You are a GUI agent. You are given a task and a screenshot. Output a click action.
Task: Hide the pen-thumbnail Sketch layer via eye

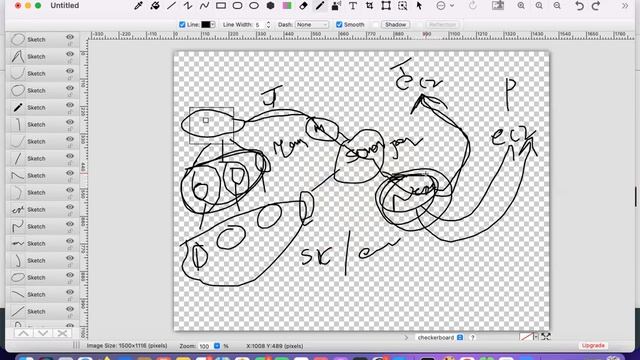pos(70,105)
